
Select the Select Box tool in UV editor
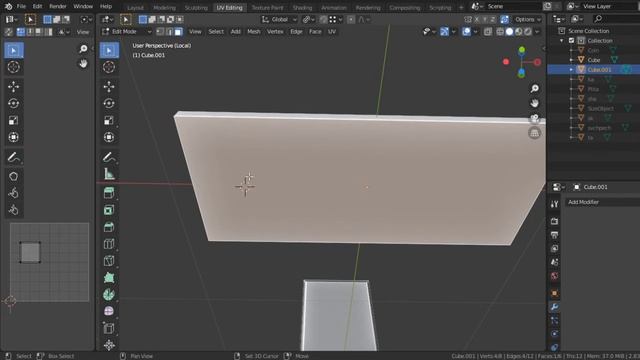pyautogui.click(x=13, y=50)
